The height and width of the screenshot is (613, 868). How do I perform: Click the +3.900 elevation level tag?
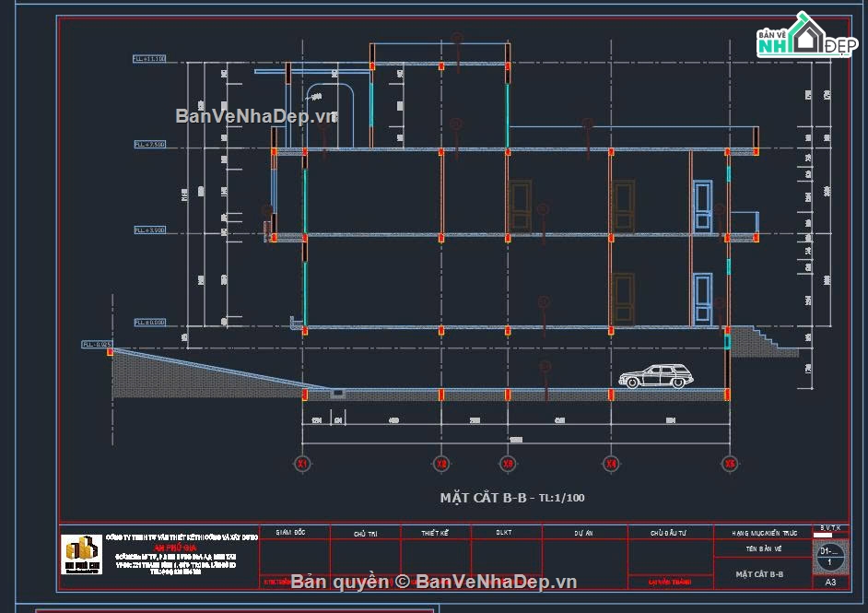[149, 230]
